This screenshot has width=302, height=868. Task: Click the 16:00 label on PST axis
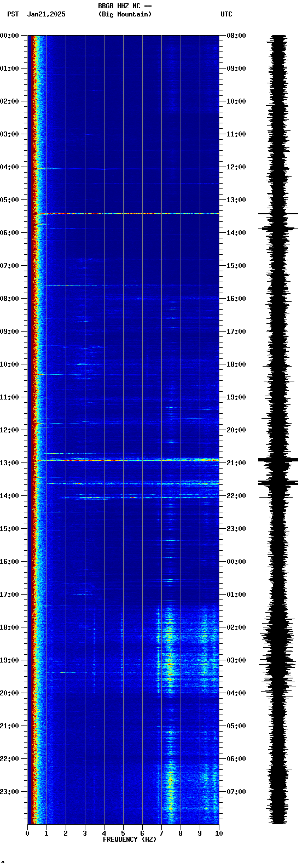[9, 562]
